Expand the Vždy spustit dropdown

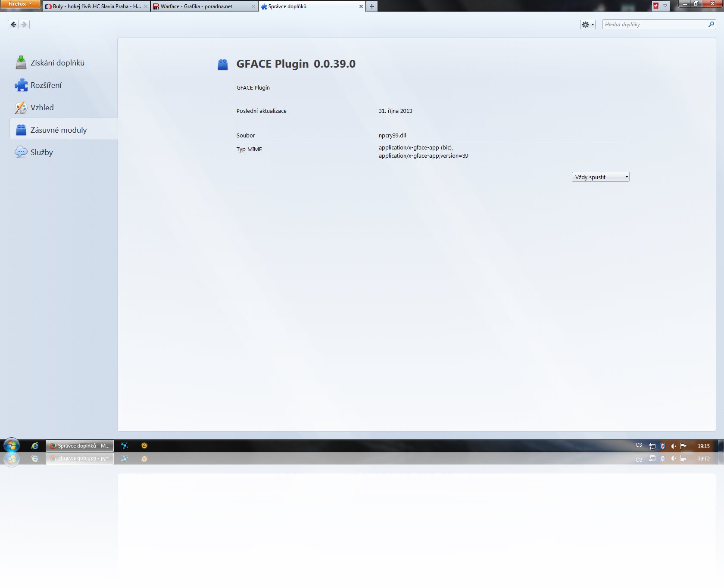(600, 177)
